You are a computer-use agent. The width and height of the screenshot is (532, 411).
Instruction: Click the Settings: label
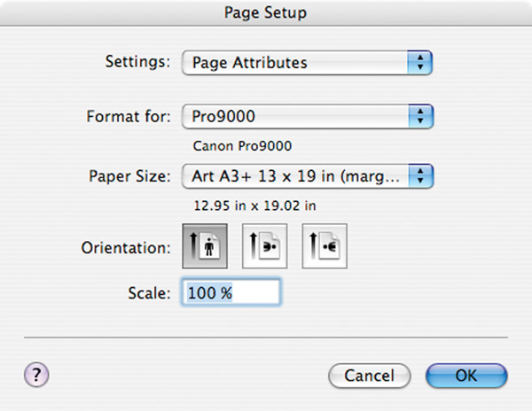pyautogui.click(x=137, y=62)
